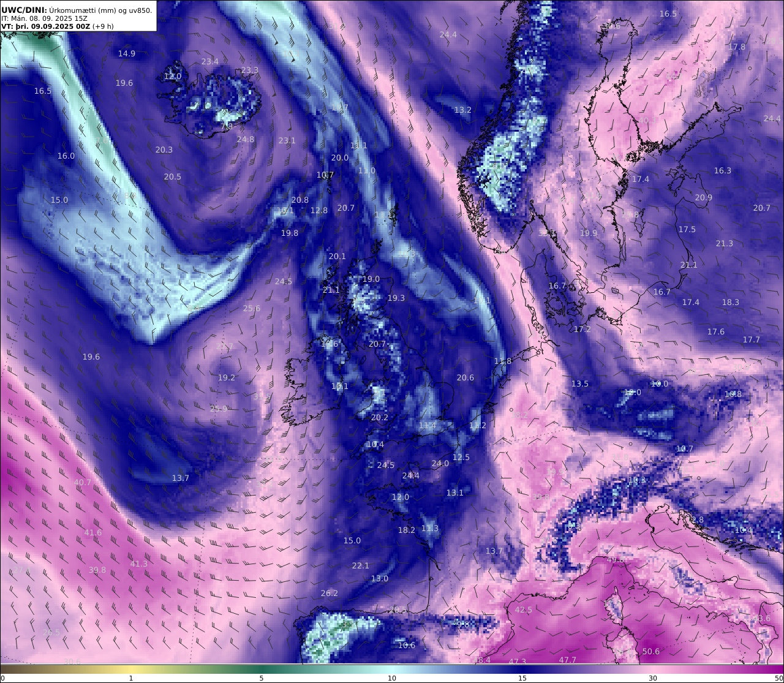Click the colorbar label 30
Viewport: 784px width, 683px height.
[653, 678]
